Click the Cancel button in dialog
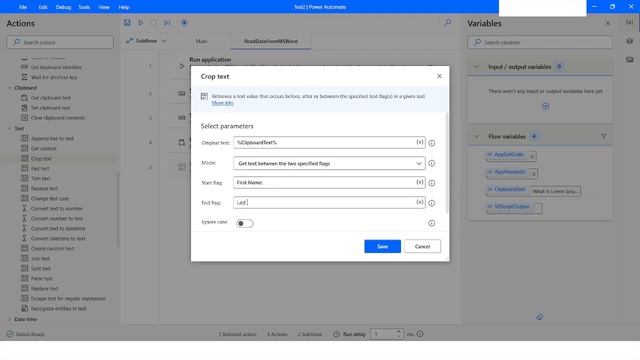640x360 pixels. pos(422,246)
